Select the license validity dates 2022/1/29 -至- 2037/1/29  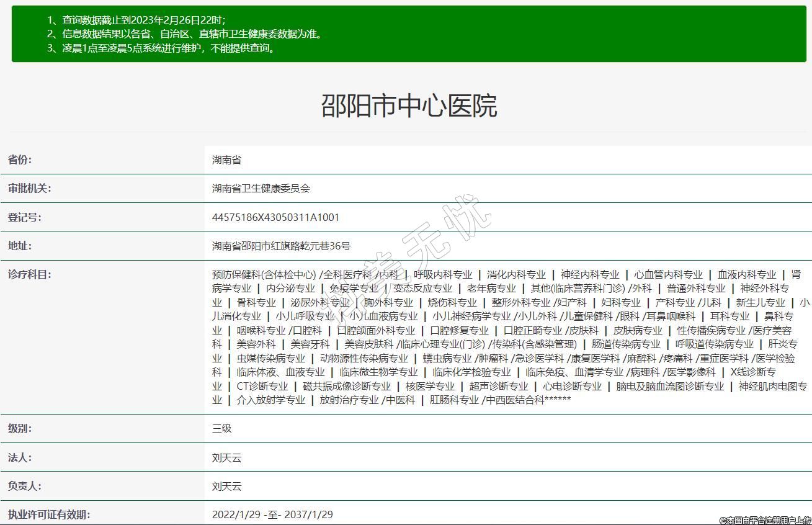272,514
